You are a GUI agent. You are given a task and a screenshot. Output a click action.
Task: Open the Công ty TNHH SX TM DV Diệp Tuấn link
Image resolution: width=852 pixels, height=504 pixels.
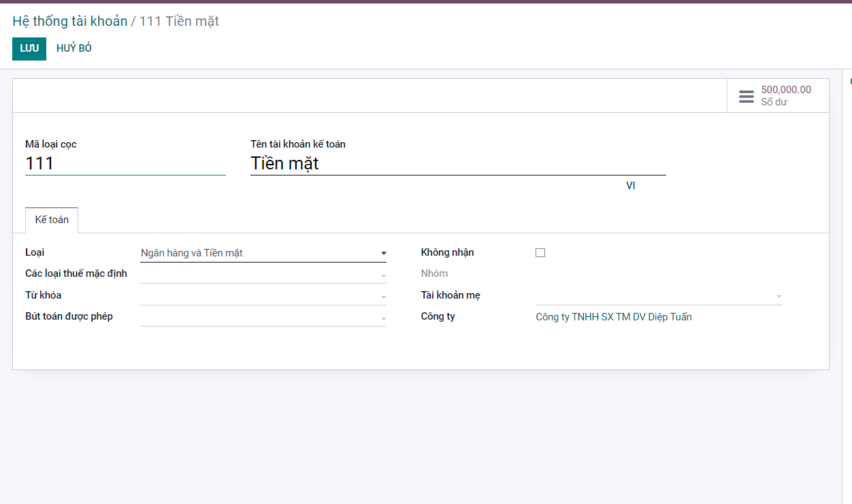(613, 317)
